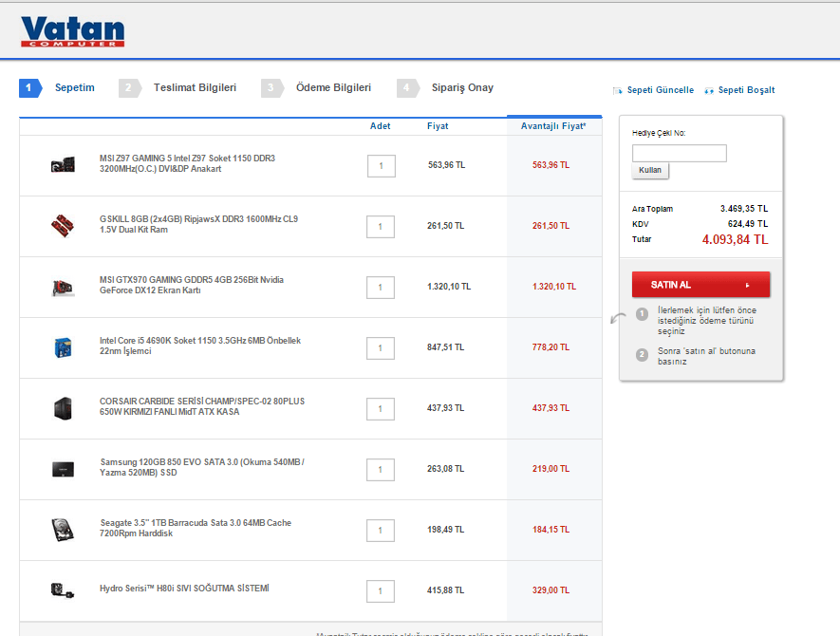Open Seagate 1TB Barracuda product name
This screenshot has height=636, width=840.
(x=196, y=528)
